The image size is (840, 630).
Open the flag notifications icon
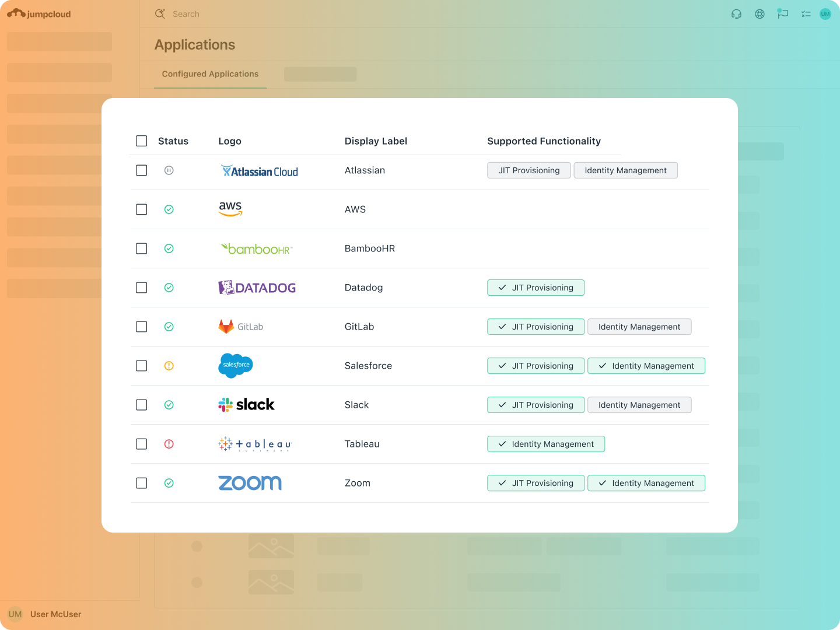(783, 14)
